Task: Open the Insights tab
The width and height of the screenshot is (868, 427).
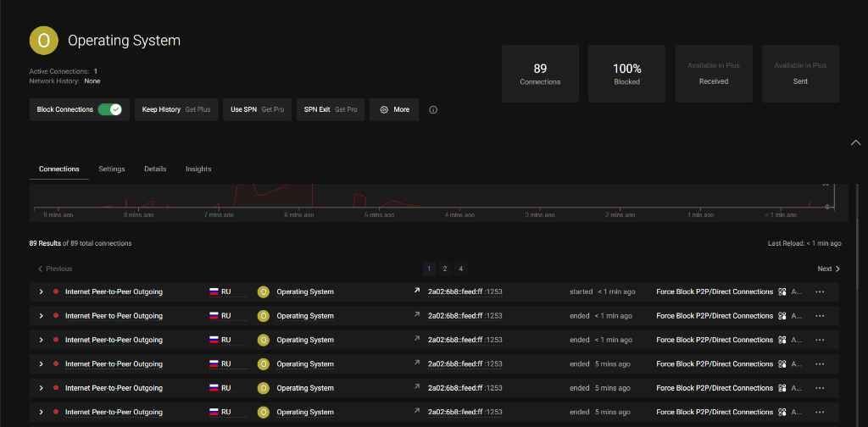Action: 198,169
